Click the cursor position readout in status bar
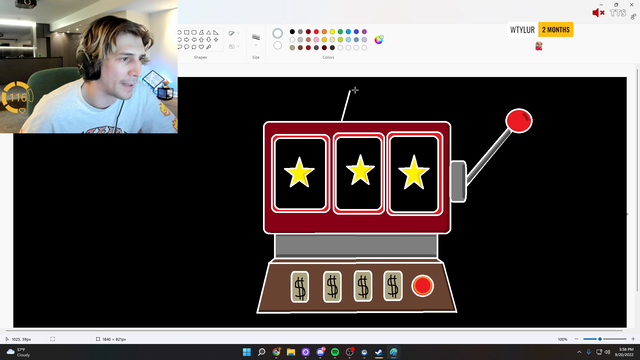640x360 pixels. (18, 339)
